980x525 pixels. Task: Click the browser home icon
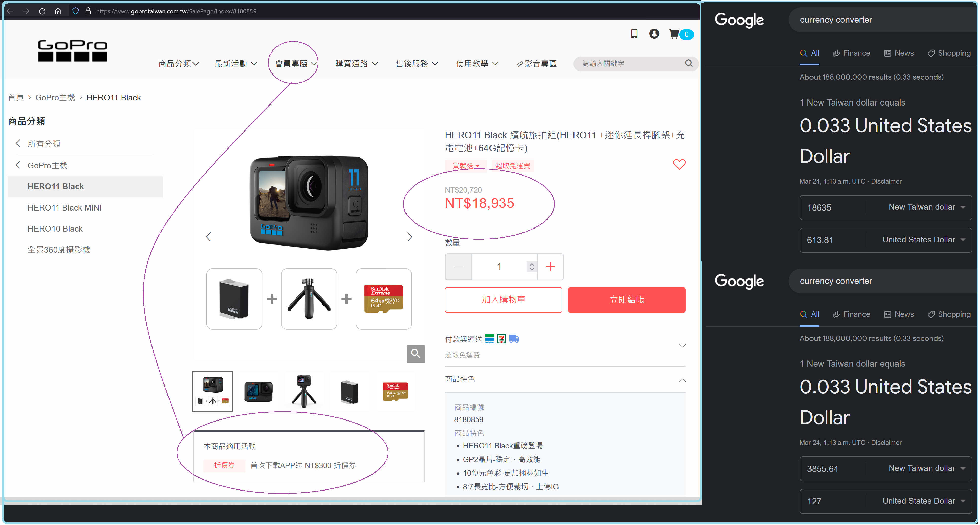click(58, 11)
